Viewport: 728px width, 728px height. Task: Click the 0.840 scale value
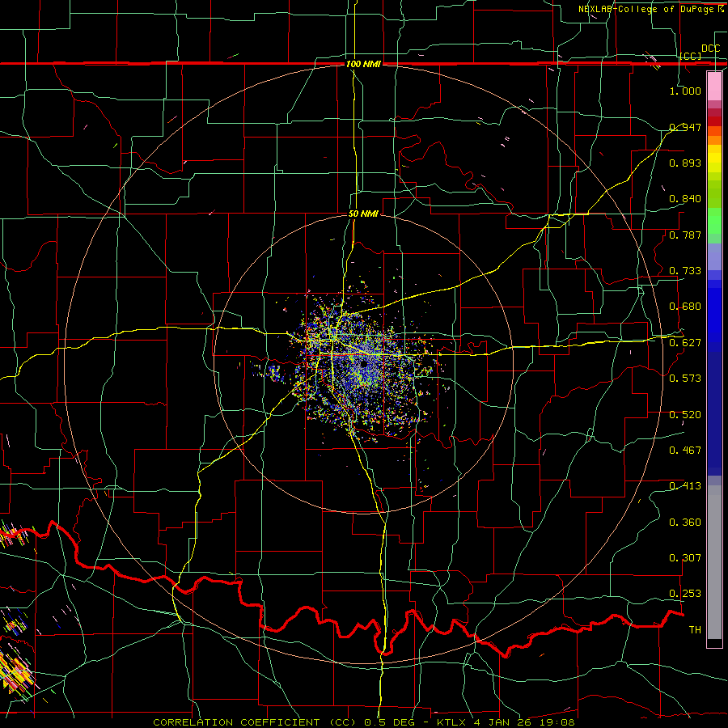point(685,199)
